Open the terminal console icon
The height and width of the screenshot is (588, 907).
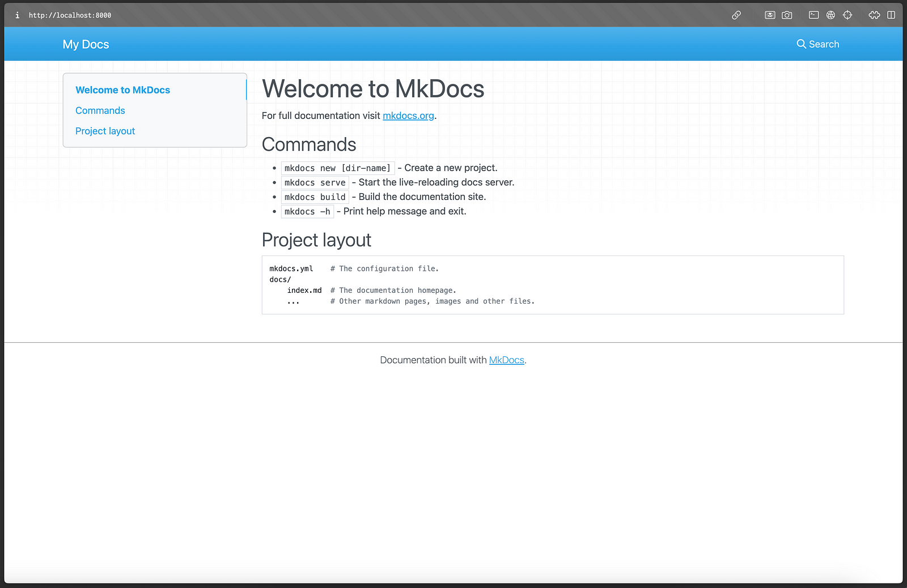(x=813, y=15)
